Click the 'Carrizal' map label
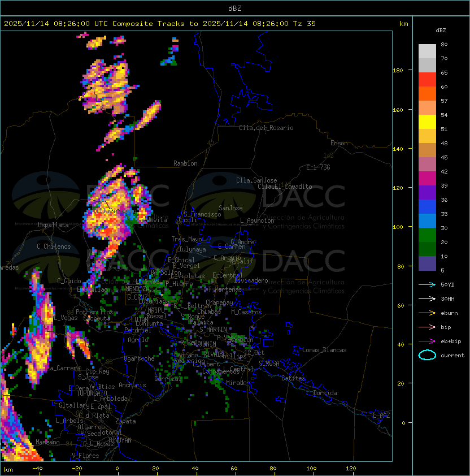Screen dimensions: 470x476 (168, 379)
